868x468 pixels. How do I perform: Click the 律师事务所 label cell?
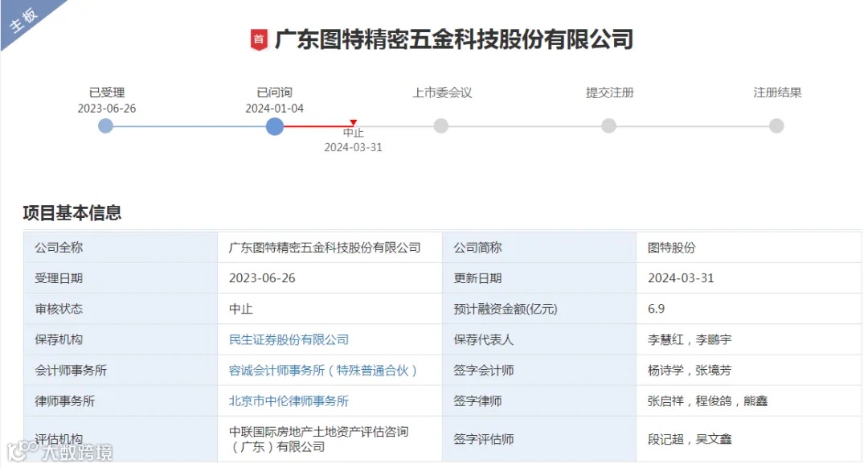click(120, 401)
